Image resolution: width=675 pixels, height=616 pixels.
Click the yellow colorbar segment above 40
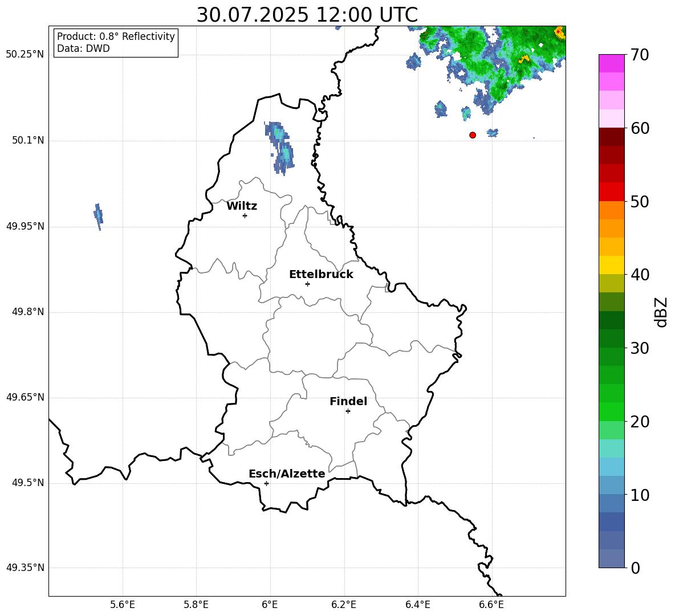point(612,265)
